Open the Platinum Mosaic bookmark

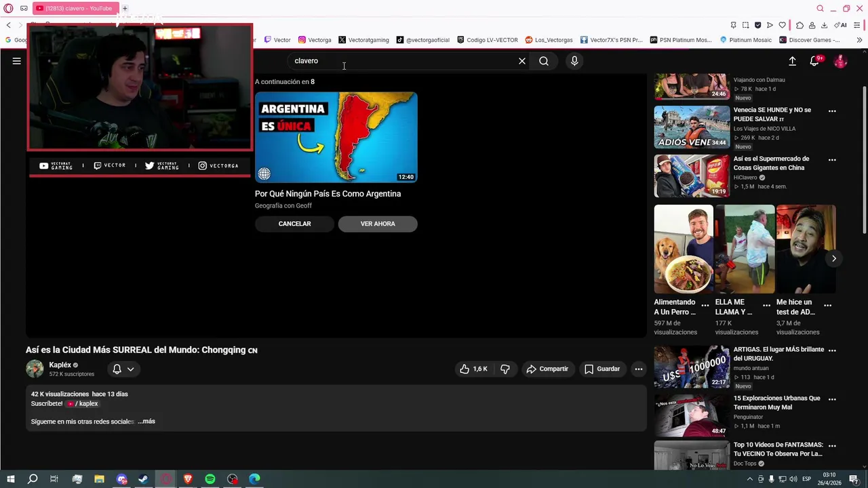pyautogui.click(x=745, y=40)
